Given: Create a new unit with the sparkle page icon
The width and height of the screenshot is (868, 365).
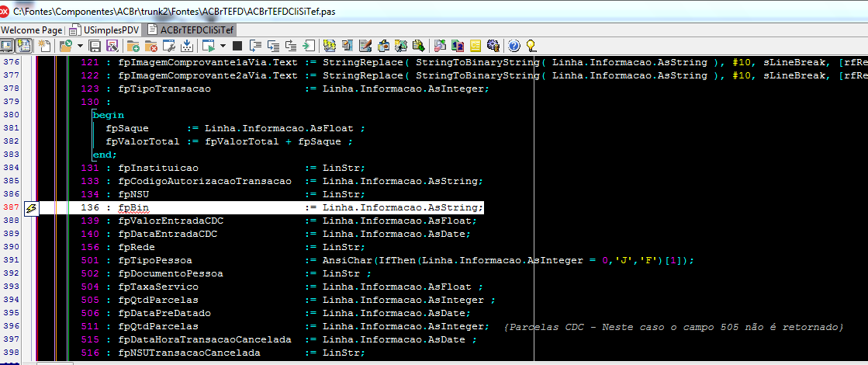Looking at the screenshot, I should 43,45.
